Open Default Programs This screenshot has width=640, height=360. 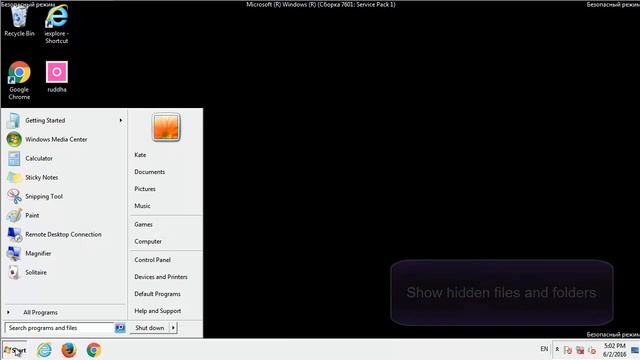pyautogui.click(x=157, y=294)
